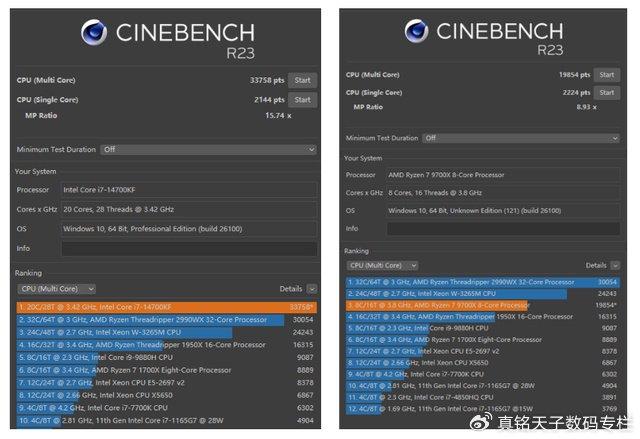Click the 2144 pts single core score
This screenshot has height=439, width=640.
[269, 100]
